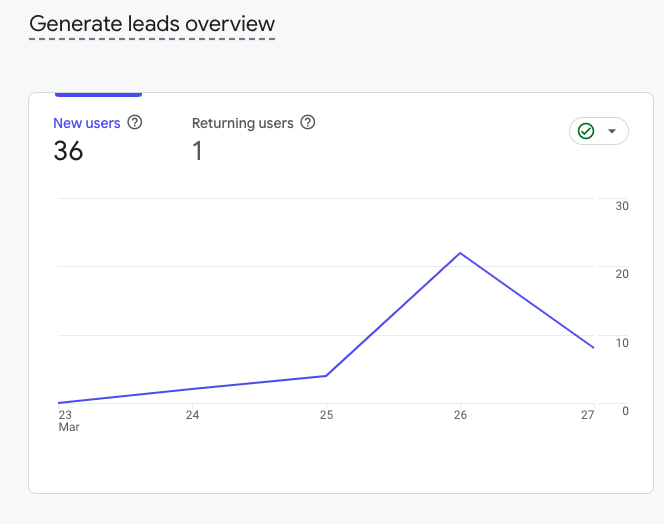664x524 pixels.
Task: Show help for Returning users metric
Action: [308, 122]
